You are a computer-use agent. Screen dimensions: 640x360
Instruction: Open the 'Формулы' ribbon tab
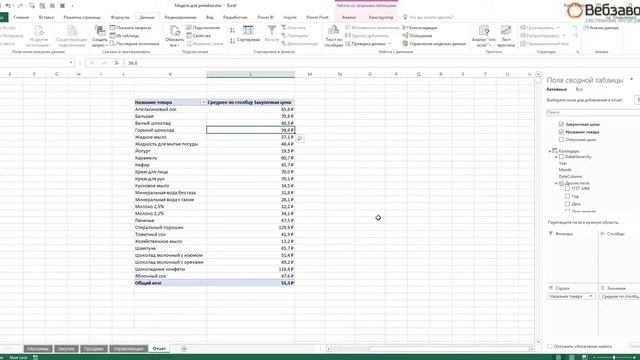[x=120, y=17]
